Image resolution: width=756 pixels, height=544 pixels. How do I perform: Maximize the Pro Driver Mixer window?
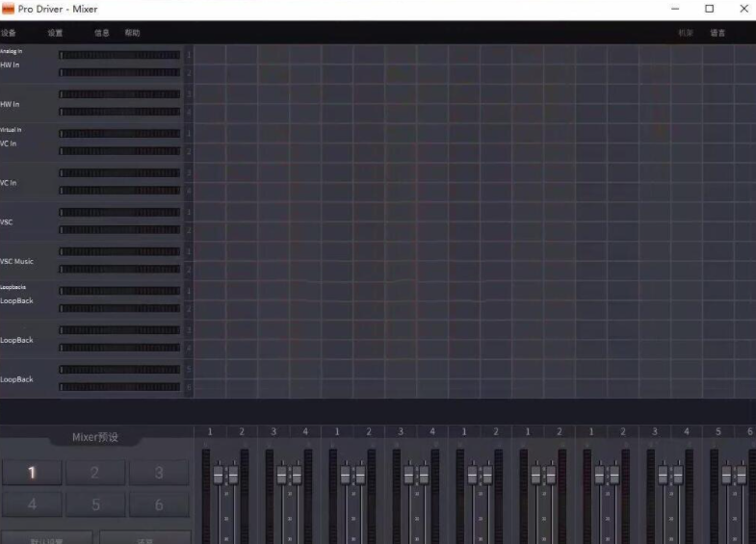point(709,9)
